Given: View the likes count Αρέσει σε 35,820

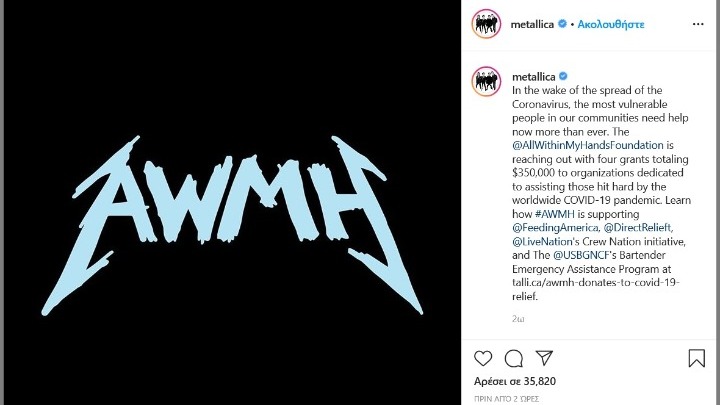Looking at the screenshot, I should coord(515,381).
